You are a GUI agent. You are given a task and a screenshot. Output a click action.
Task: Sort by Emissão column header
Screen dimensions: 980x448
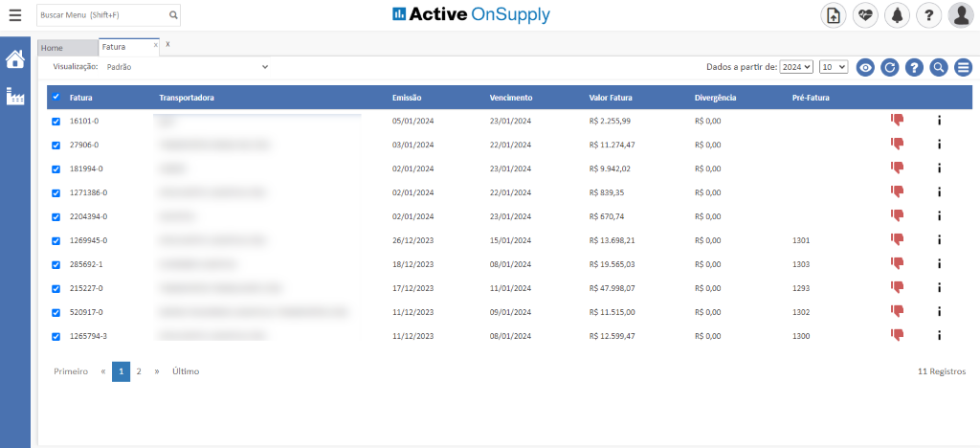pos(407,98)
